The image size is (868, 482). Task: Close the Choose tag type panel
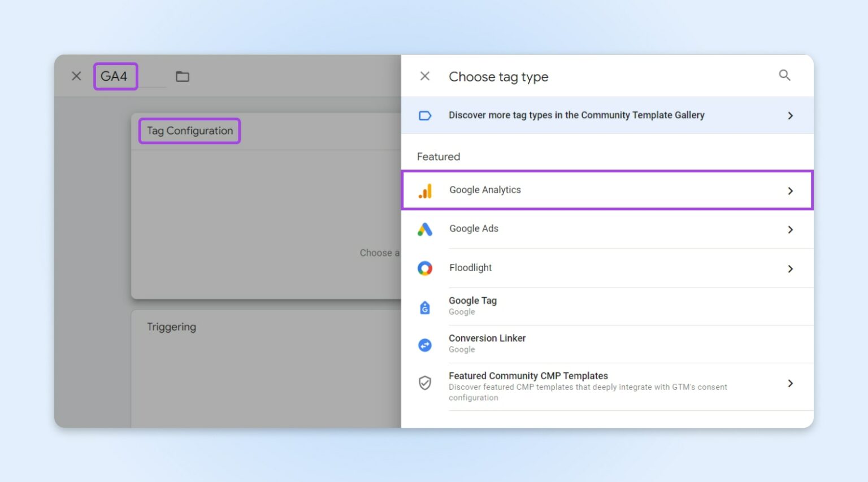pyautogui.click(x=424, y=75)
